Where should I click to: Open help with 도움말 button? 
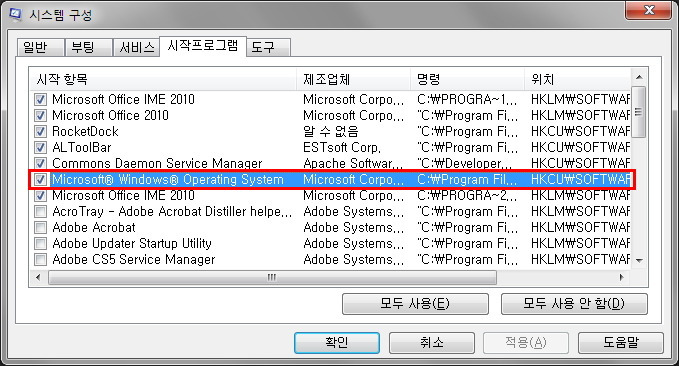click(x=621, y=343)
